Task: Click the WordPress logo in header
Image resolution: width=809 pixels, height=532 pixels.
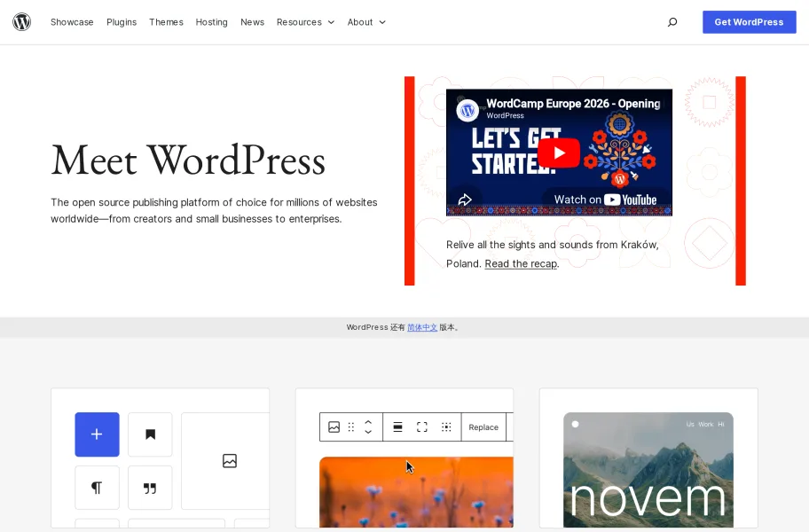Action: click(x=21, y=21)
